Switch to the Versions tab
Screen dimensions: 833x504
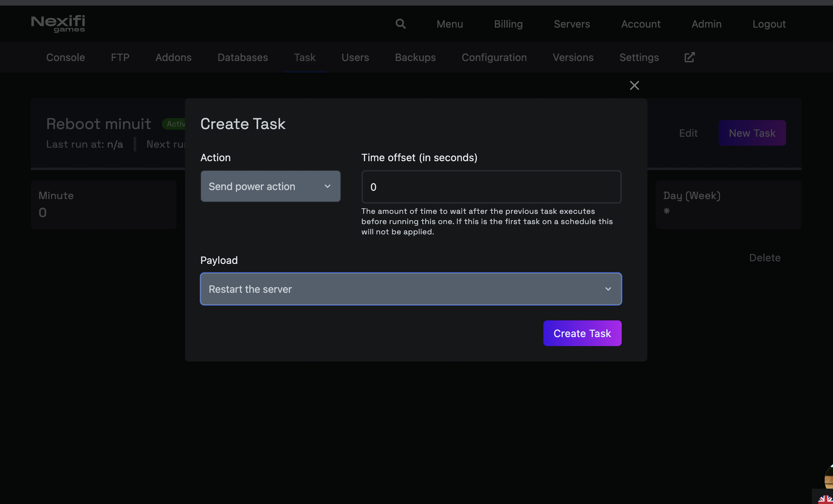coord(573,57)
